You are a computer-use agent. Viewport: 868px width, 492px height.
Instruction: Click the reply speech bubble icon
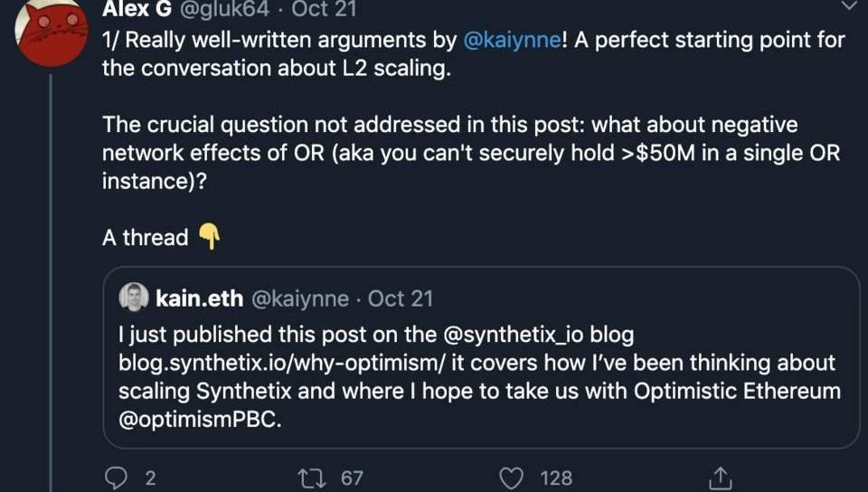[x=117, y=477]
